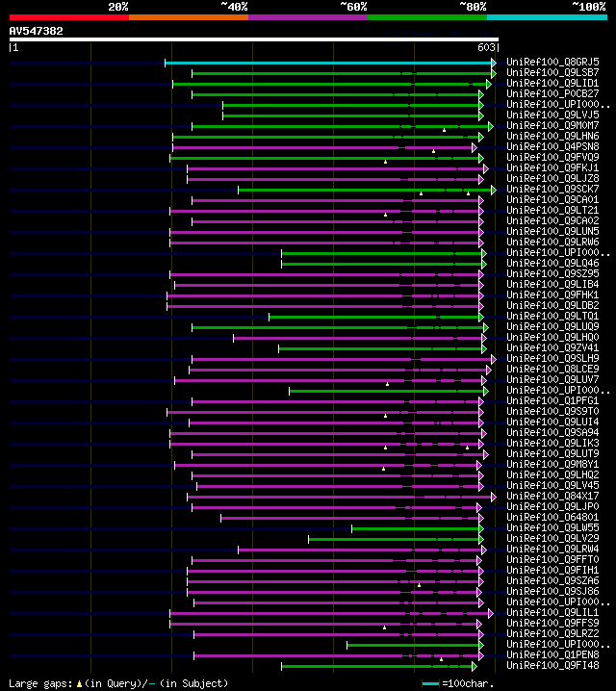
Task: Select the UniRef100_Q9SZ95 label
Action: point(552,273)
